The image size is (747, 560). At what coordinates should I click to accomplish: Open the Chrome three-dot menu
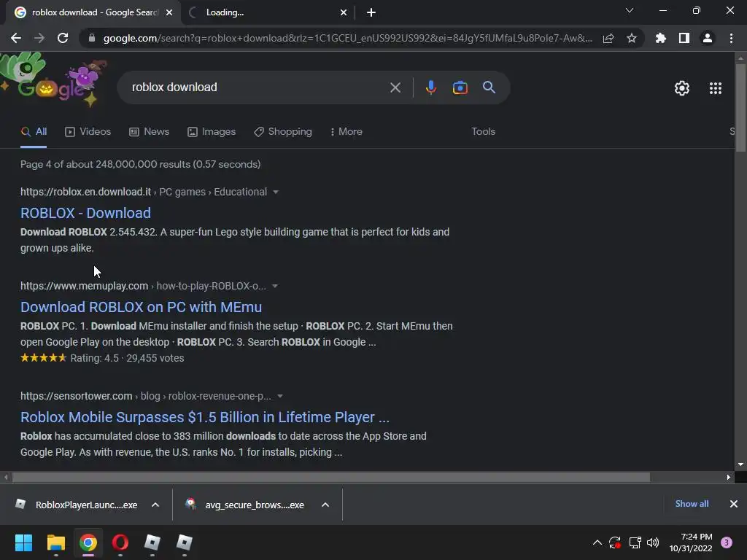pos(731,38)
